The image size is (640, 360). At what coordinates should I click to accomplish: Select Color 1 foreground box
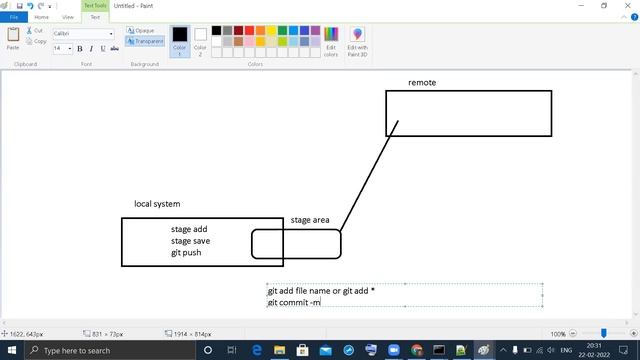pyautogui.click(x=180, y=41)
